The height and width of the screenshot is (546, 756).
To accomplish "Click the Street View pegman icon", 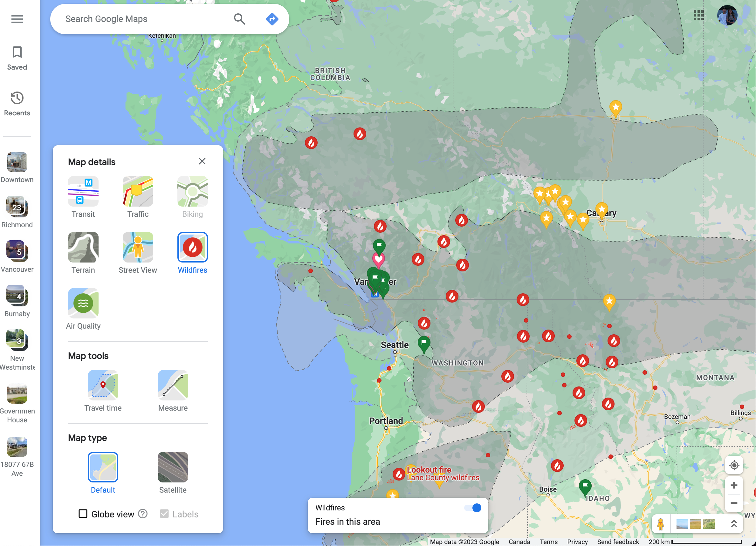I will pos(660,524).
